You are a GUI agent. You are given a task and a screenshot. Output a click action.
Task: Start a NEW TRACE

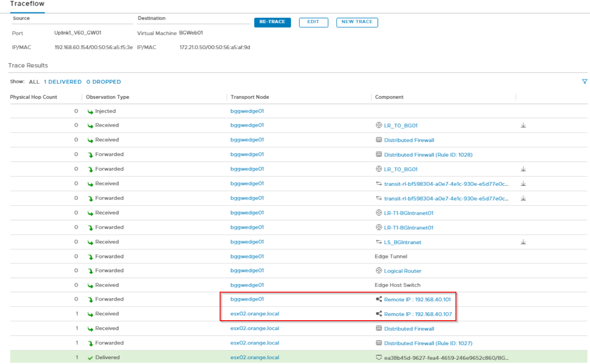tap(357, 22)
